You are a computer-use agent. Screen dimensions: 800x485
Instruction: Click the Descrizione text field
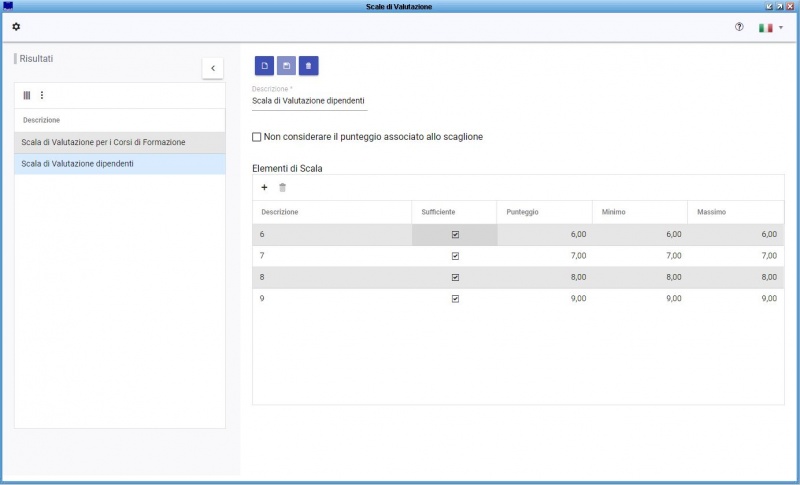pos(309,101)
